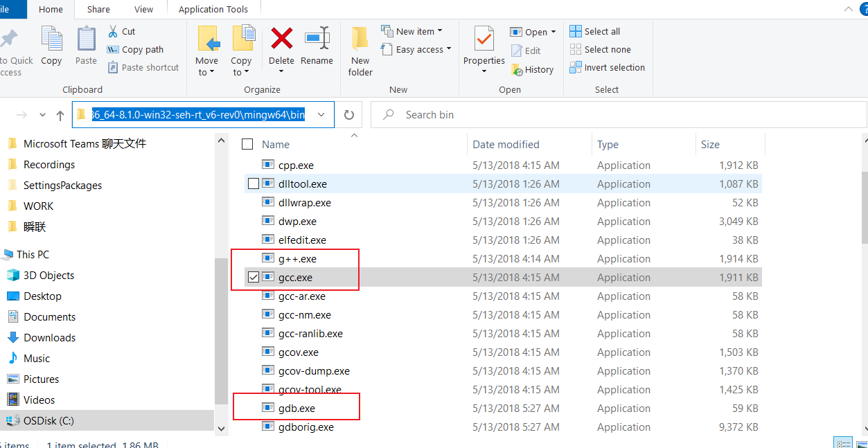Tick the select-all checkbox beside Name

tap(247, 144)
